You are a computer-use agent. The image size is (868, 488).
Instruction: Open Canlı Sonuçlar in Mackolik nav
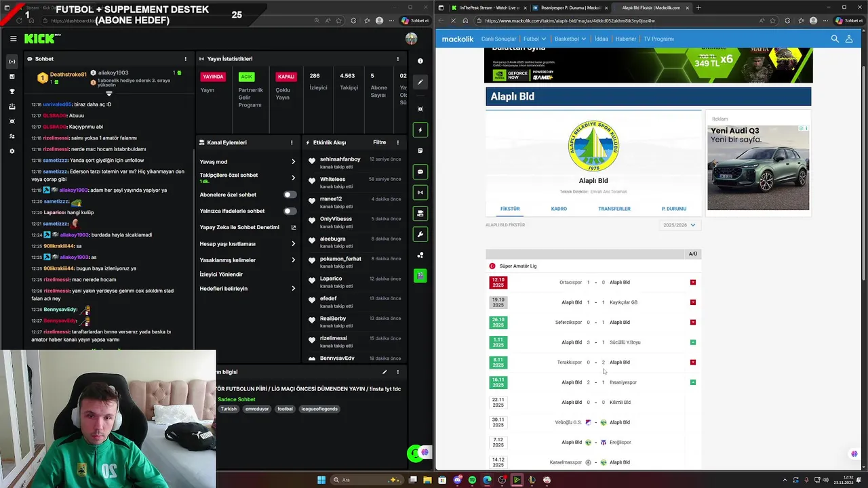[x=498, y=39]
